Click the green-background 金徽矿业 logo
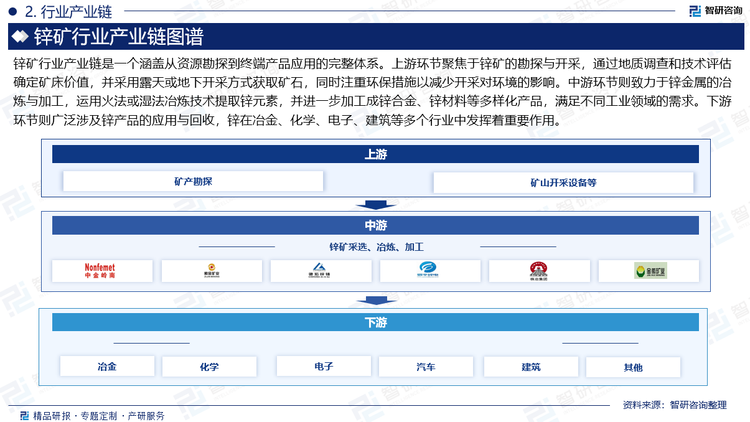The width and height of the screenshot is (750, 422). 651,271
